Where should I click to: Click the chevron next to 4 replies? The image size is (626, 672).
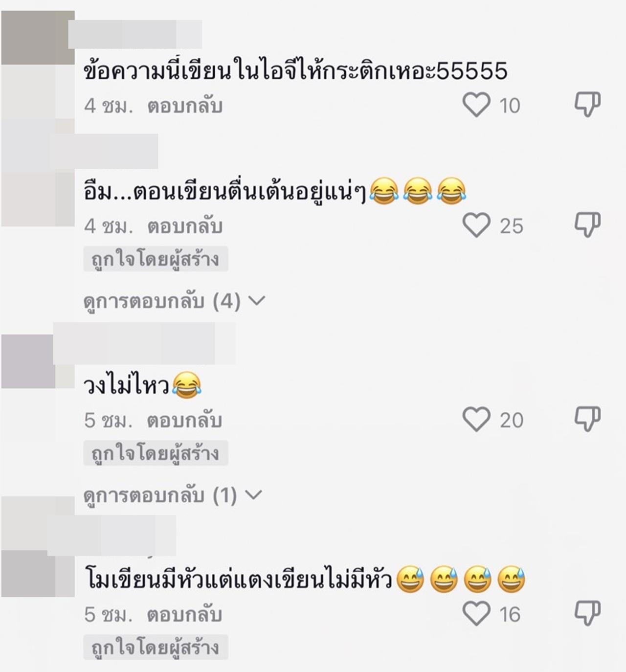[x=257, y=301]
